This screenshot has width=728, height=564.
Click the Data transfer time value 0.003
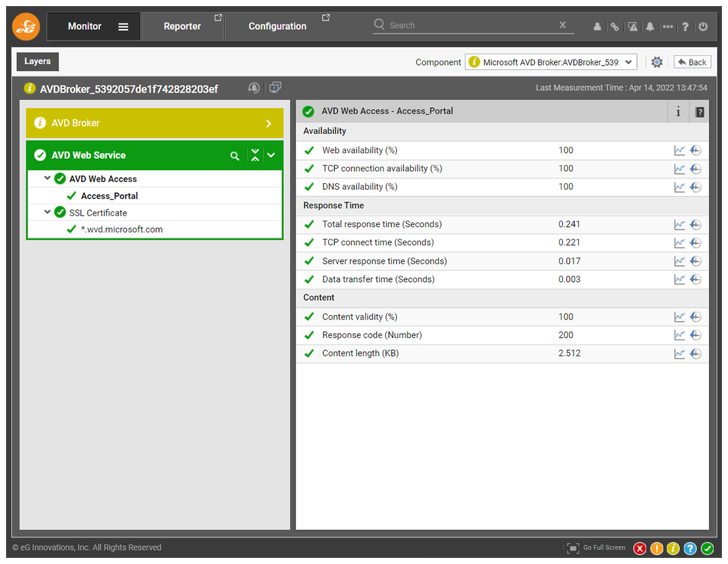point(569,280)
